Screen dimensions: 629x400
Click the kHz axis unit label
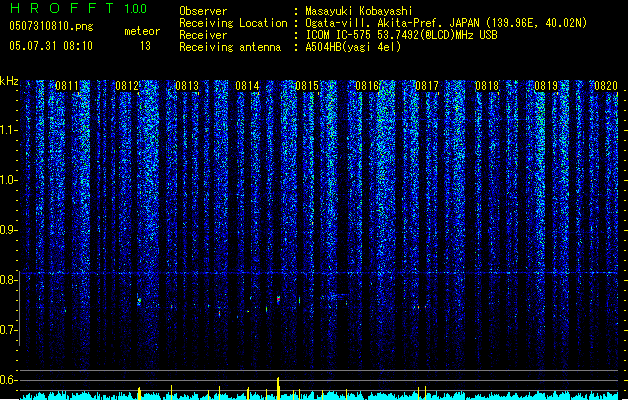9,81
